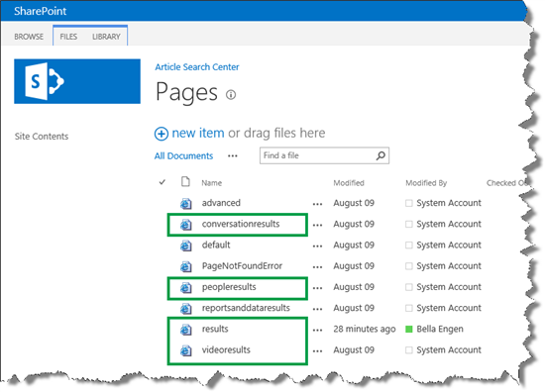Toggle the presence box in the conversationresults row

[409, 225]
